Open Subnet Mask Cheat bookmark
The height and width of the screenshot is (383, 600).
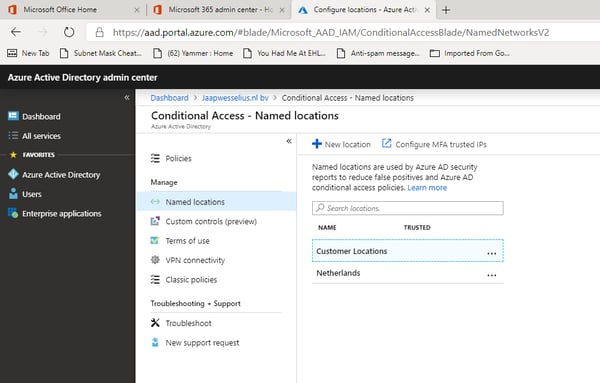coord(101,53)
